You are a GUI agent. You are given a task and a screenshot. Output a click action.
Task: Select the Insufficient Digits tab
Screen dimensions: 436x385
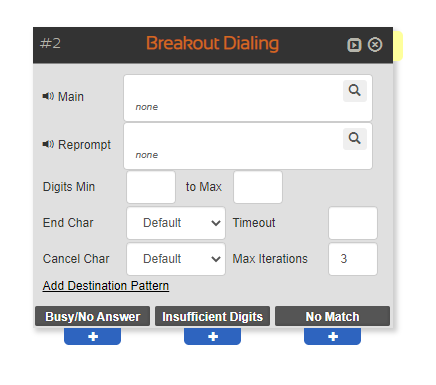pos(212,316)
